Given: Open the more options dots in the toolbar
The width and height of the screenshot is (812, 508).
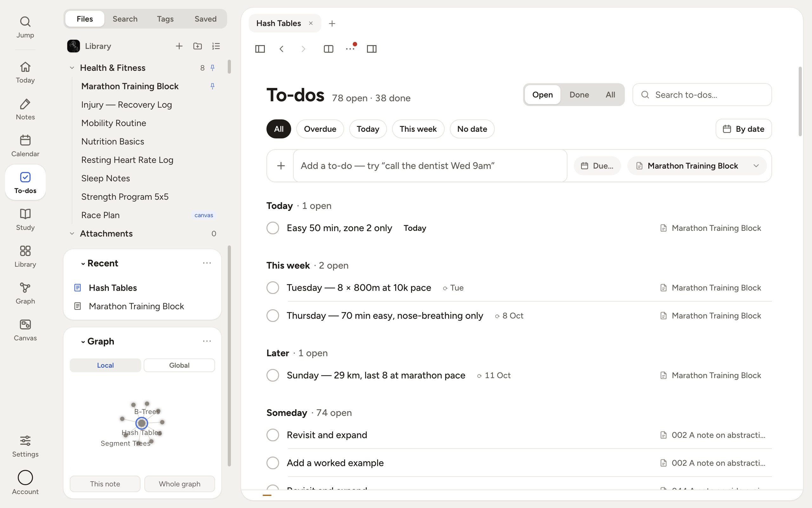Looking at the screenshot, I should [350, 49].
